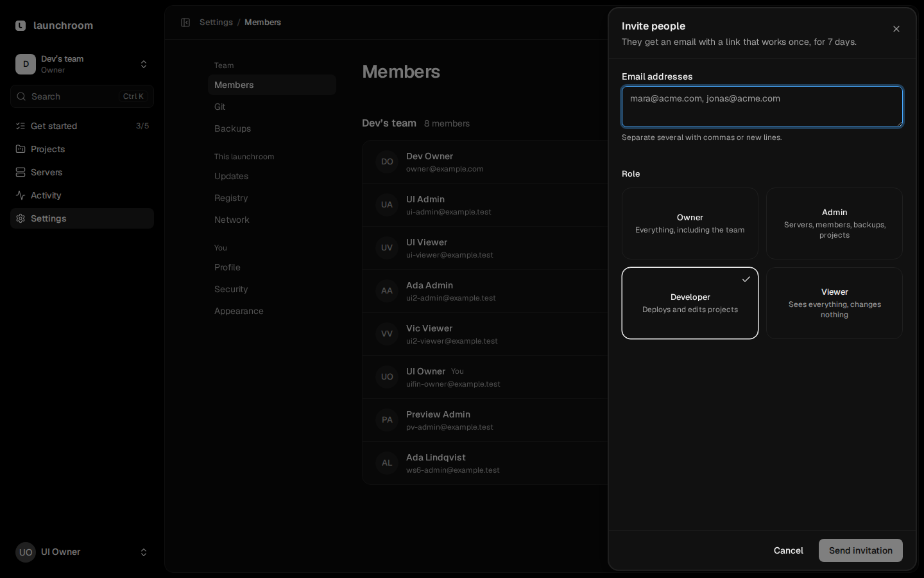Screen dimensions: 924x578
Task: Select the Developer role card
Action: tap(690, 303)
